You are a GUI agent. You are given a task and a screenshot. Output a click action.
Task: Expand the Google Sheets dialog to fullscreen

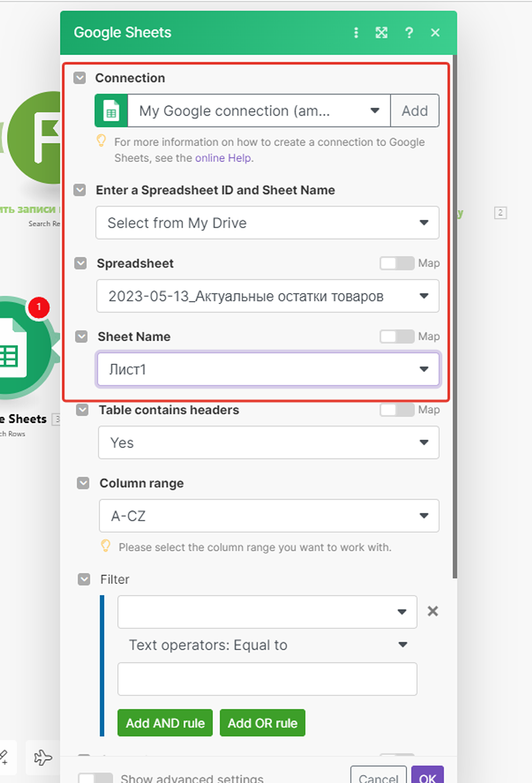tap(382, 33)
